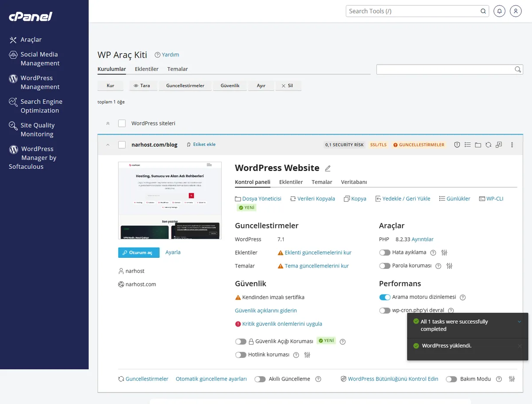Click Eklenti güncellemelerini kur link
Screen dimensions: 532x404
pos(318,252)
